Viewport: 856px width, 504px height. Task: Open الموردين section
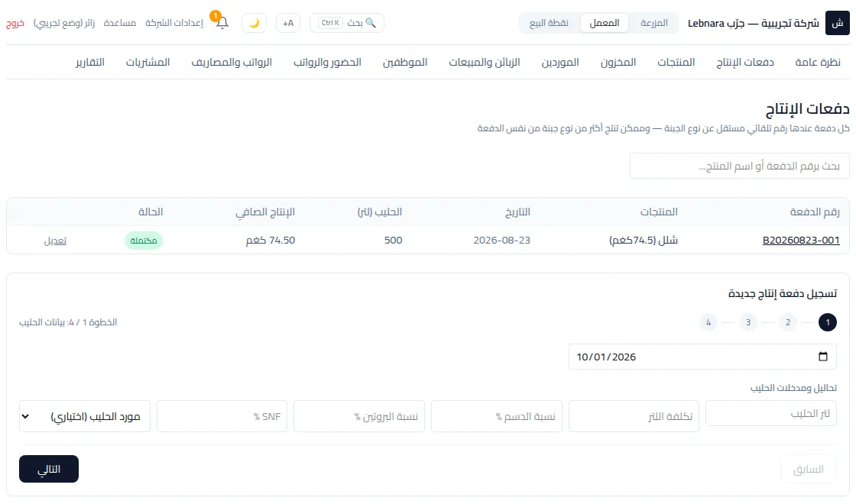pyautogui.click(x=559, y=62)
